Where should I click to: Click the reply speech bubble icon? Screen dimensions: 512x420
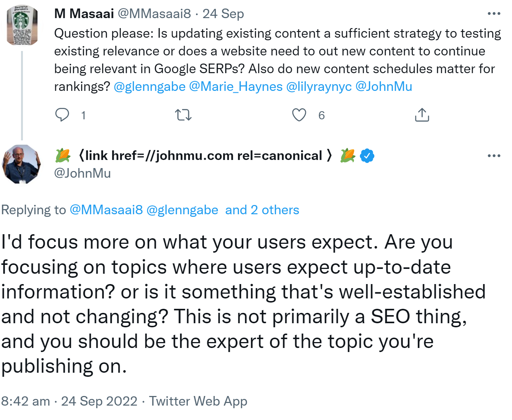[62, 115]
